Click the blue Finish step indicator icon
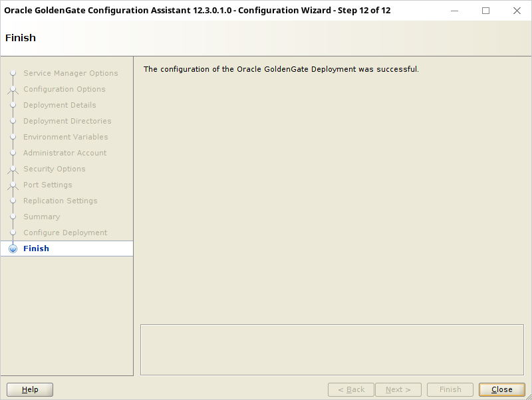The width and height of the screenshot is (532, 400). tap(13, 249)
